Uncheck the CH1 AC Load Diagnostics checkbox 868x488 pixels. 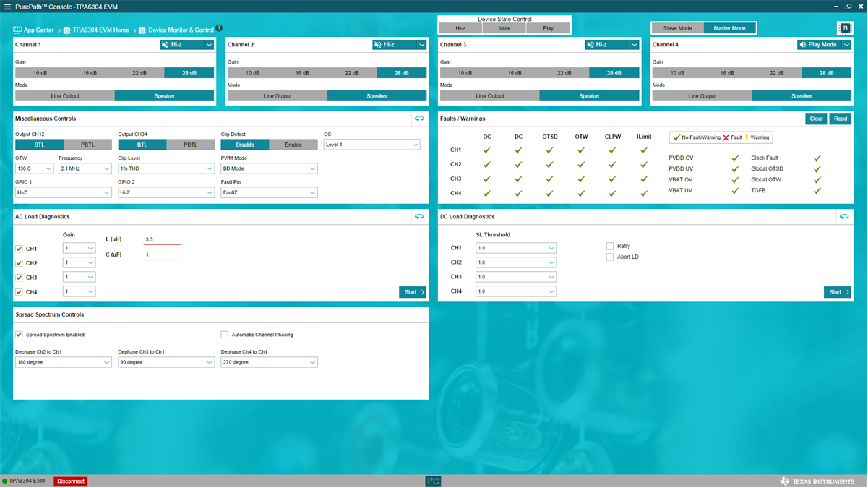(x=19, y=249)
